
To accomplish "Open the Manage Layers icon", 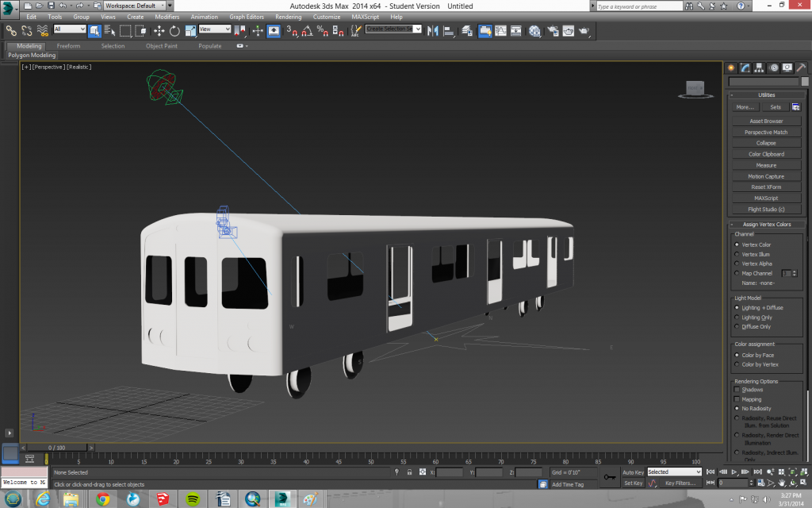I will coord(466,31).
